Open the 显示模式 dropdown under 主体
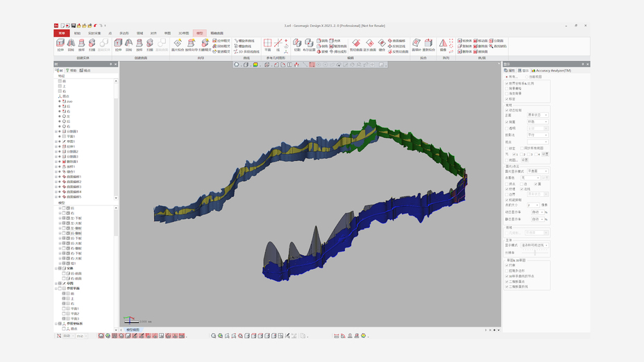This screenshot has height=362, width=644. [x=535, y=245]
